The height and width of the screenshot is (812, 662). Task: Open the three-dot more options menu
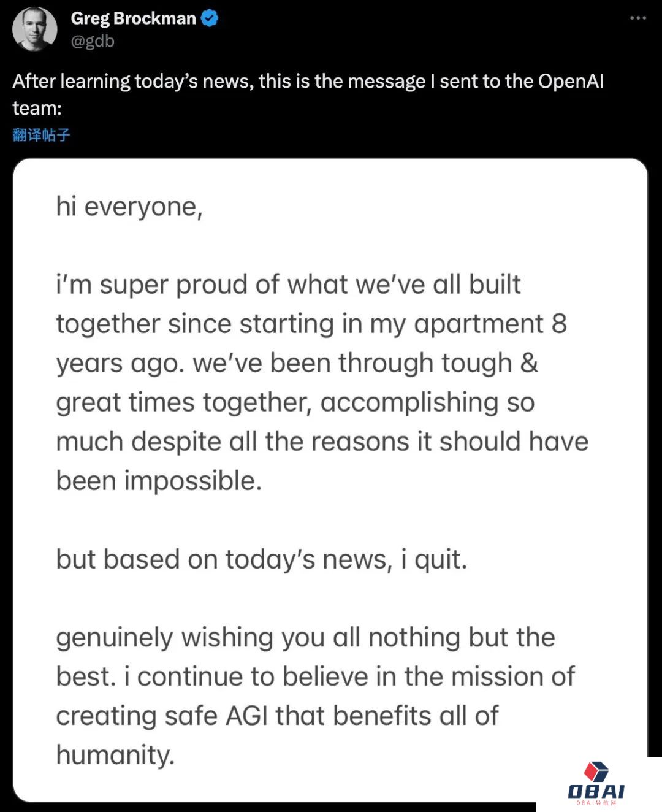pos(637,18)
